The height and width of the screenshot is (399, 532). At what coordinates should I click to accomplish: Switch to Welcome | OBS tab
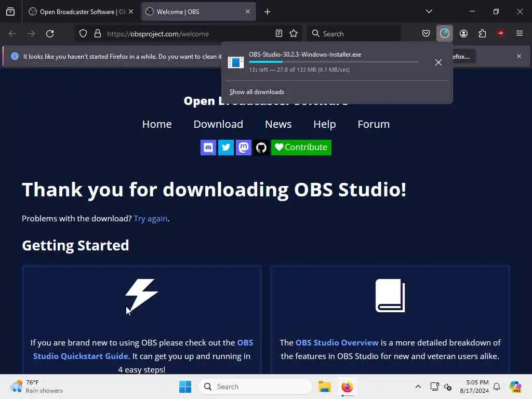coord(198,11)
